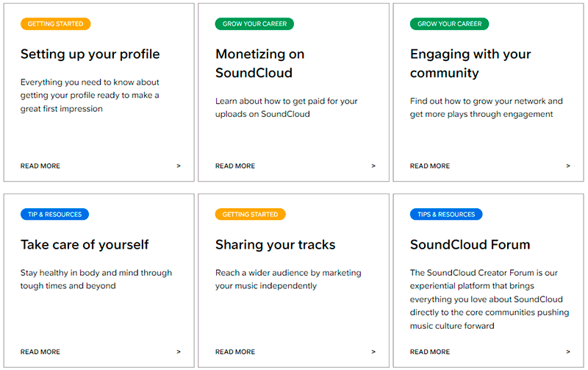The height and width of the screenshot is (370, 588).
Task: Click description 'The SoundCloud Creator Forum is our'
Action: (x=484, y=273)
